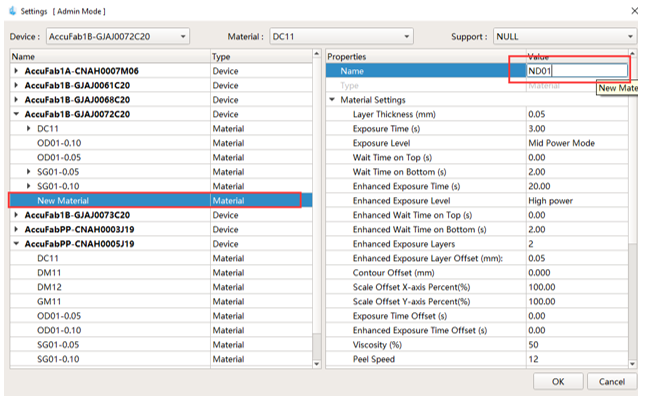
Task: Edit the Scale Offset Y-axis Percent value
Action: click(577, 301)
